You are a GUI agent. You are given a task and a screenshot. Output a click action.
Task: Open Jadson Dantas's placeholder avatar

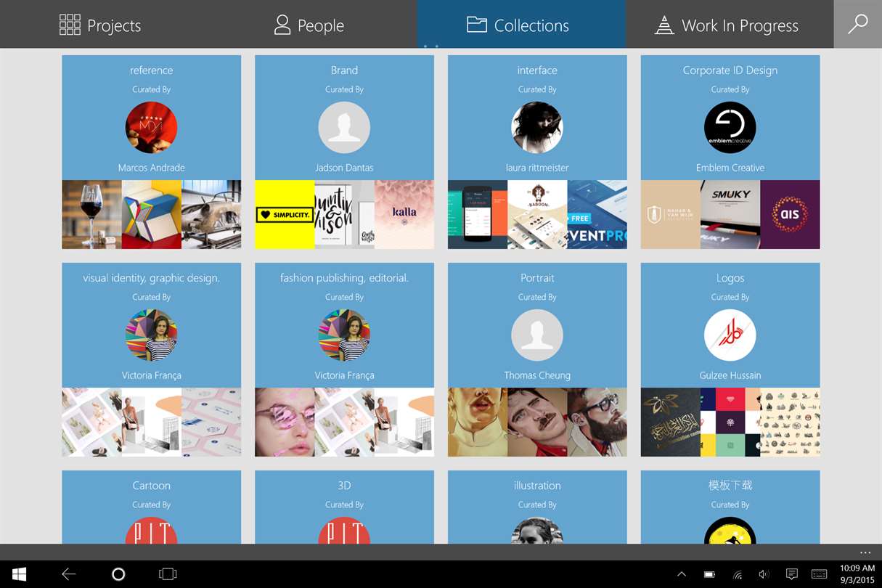coord(344,127)
